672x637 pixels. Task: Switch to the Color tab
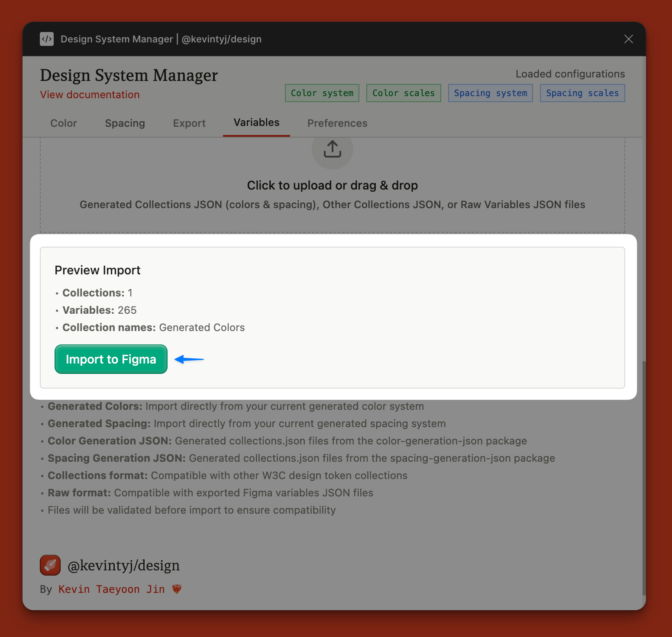[x=63, y=123]
